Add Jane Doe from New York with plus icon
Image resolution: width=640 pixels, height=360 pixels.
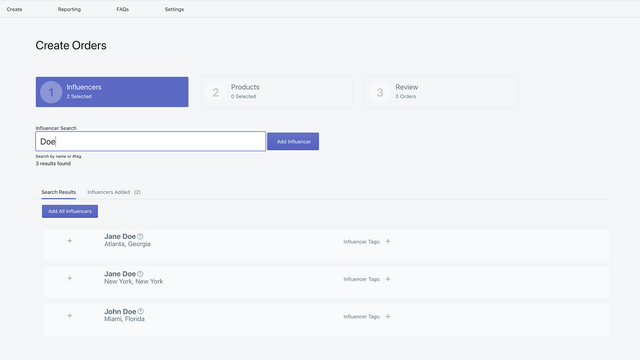click(69, 278)
